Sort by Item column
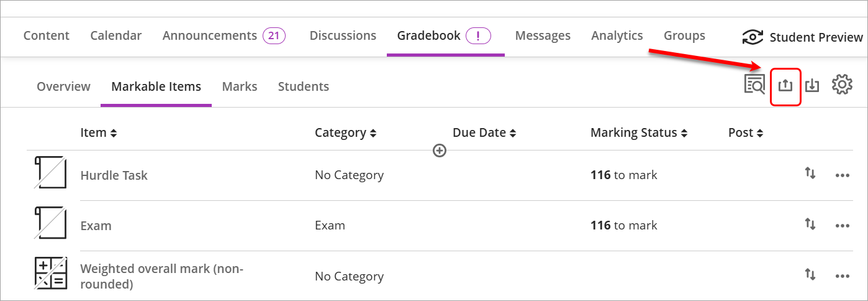This screenshot has height=301, width=868. (x=98, y=132)
